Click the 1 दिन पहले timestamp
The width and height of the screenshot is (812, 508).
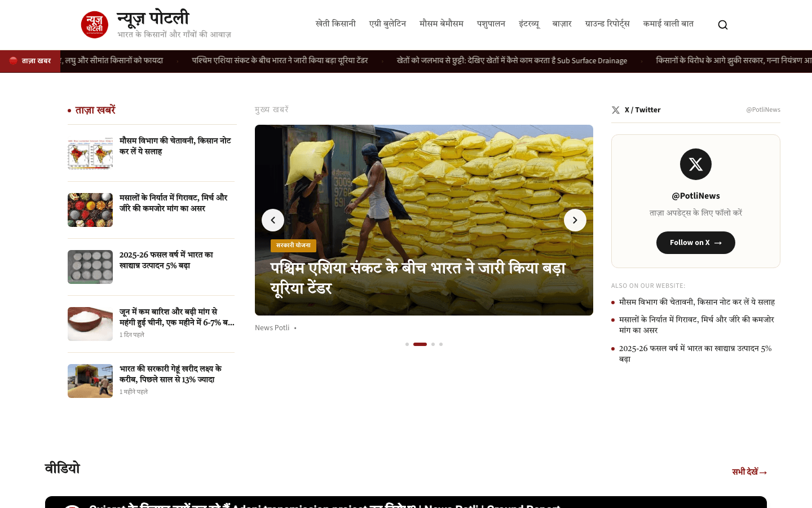[132, 335]
